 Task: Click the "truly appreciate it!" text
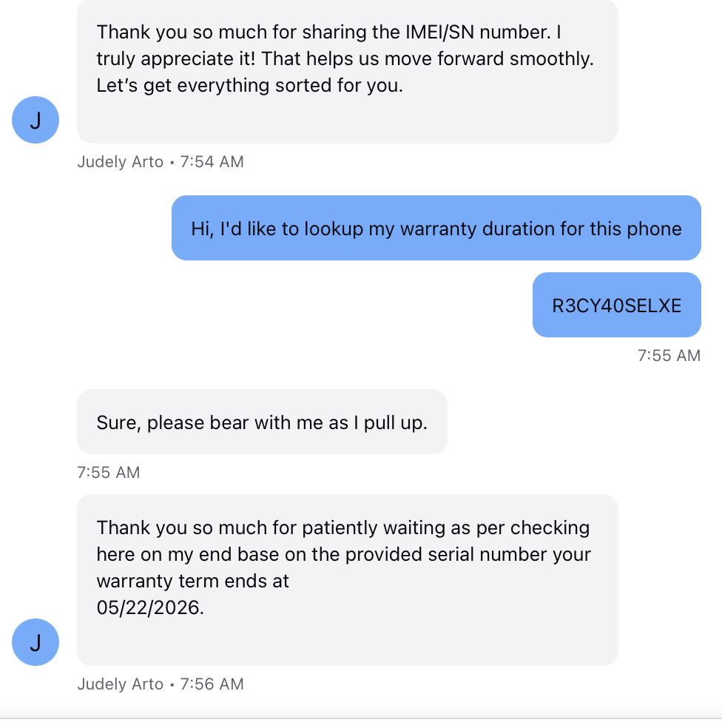176,59
